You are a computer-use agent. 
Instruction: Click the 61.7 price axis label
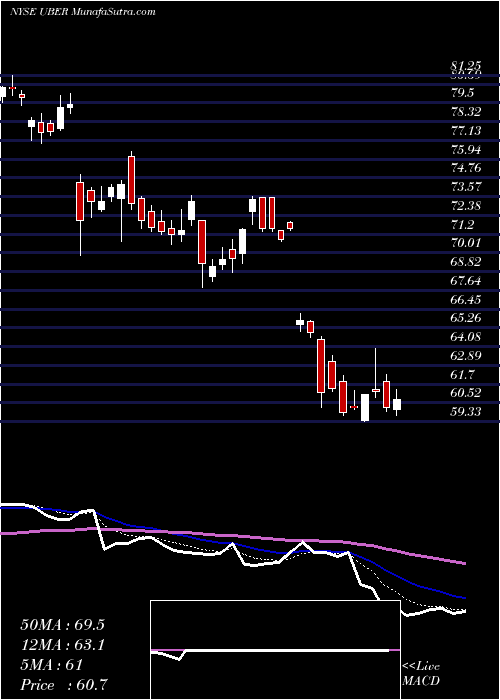point(463,375)
